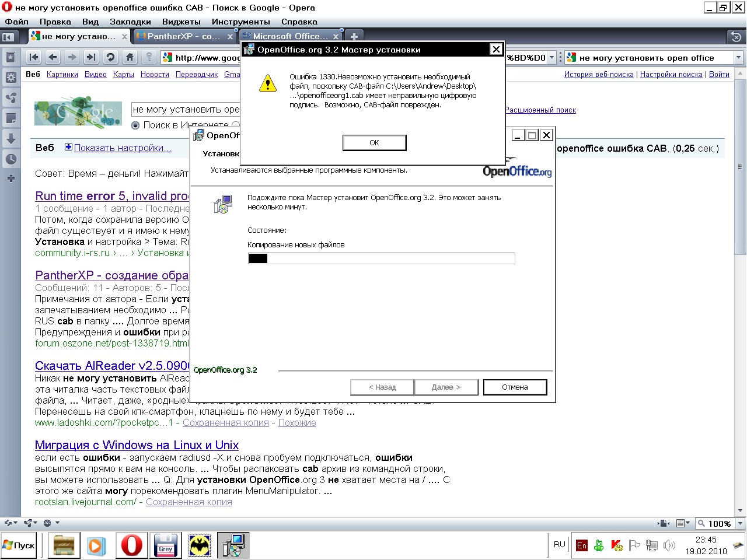
Task: Go forward one page in Opera
Action: (x=72, y=57)
